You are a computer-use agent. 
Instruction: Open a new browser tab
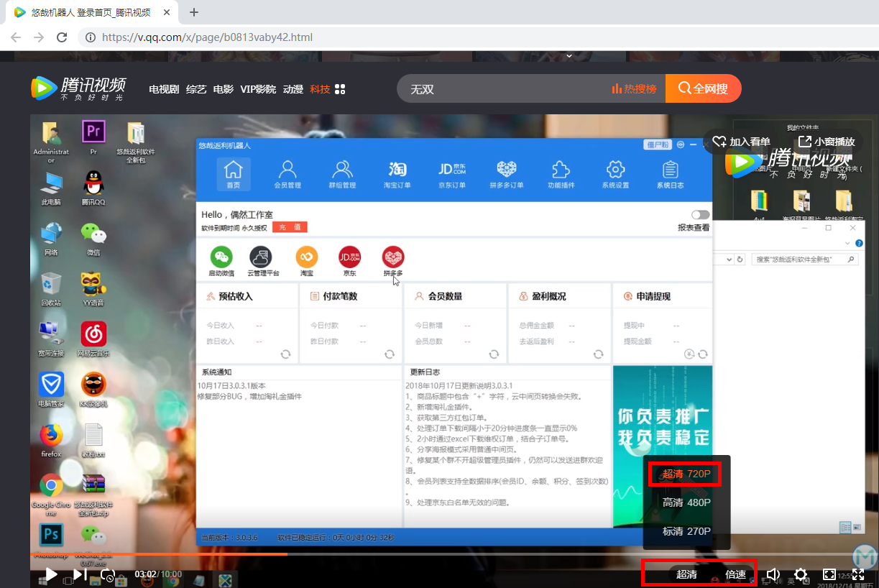click(194, 12)
